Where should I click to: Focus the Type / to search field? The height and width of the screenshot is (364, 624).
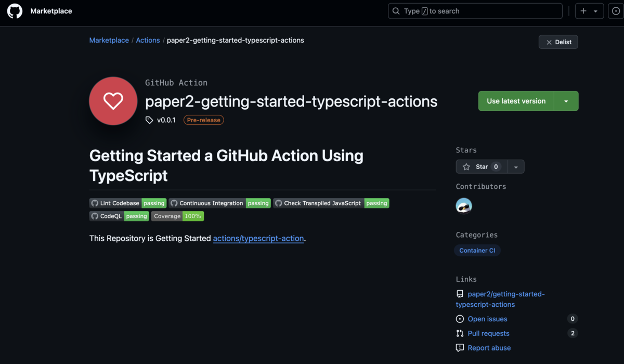coord(475,11)
